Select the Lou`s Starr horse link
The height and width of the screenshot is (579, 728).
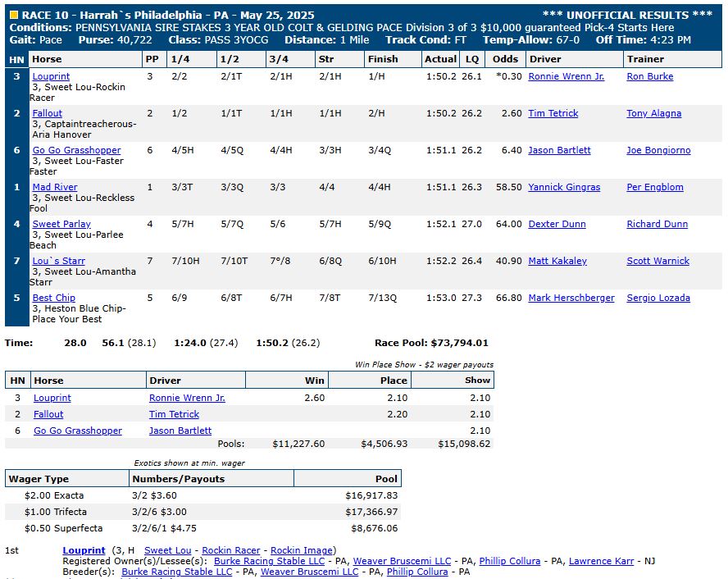click(x=58, y=261)
